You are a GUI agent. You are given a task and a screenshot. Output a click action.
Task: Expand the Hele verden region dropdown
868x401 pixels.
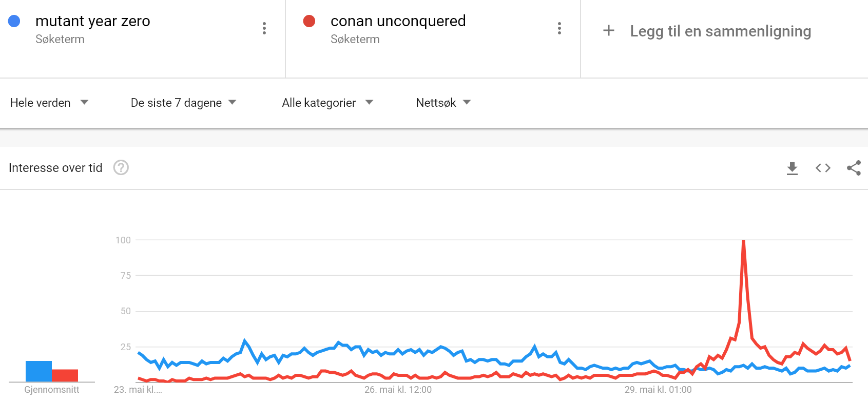click(49, 103)
